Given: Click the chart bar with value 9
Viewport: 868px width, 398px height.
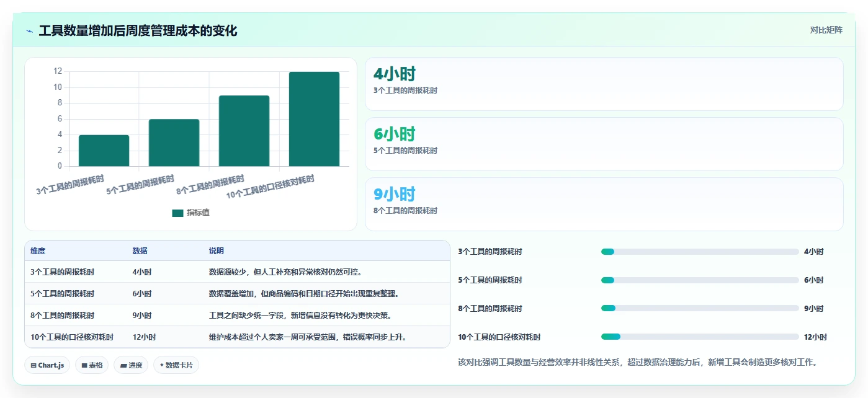Looking at the screenshot, I should [x=244, y=131].
